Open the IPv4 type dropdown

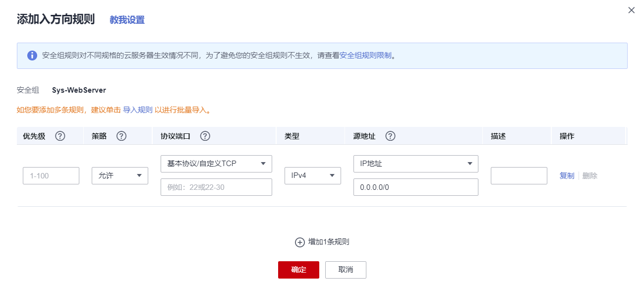(313, 175)
